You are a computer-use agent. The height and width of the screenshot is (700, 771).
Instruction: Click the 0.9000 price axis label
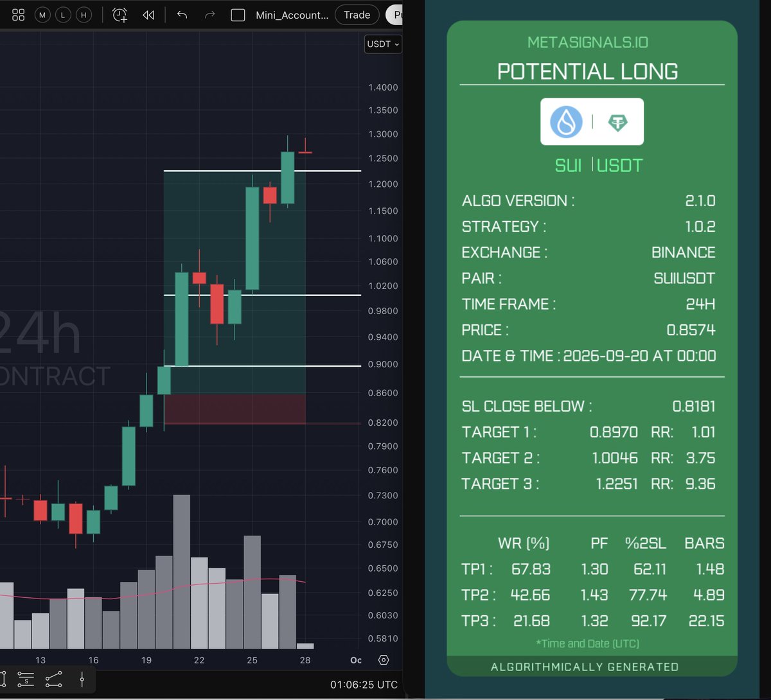tap(383, 364)
